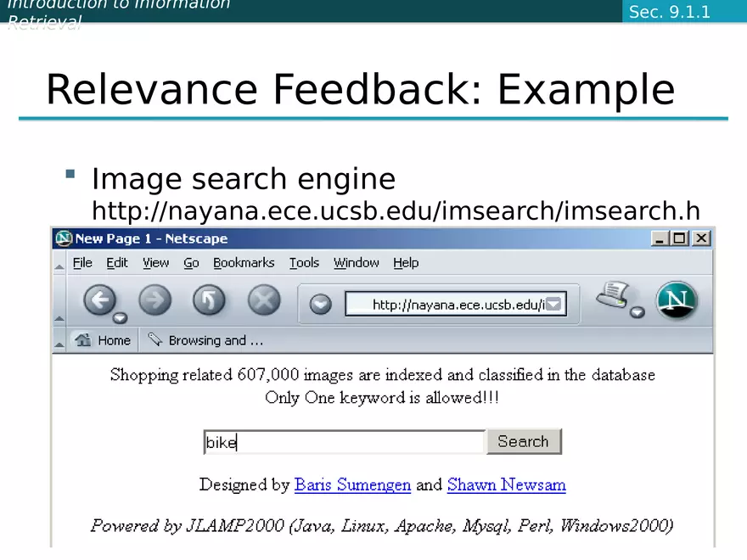Click the Help menu item
The image size is (747, 560).
(x=406, y=263)
